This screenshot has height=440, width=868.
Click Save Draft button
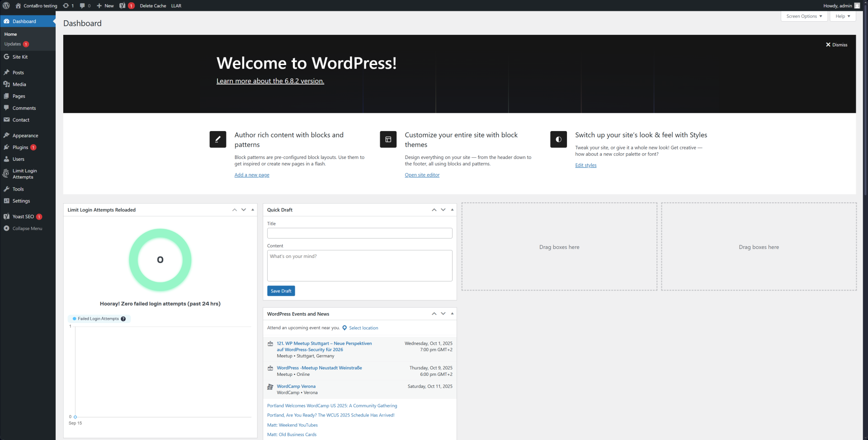point(281,291)
